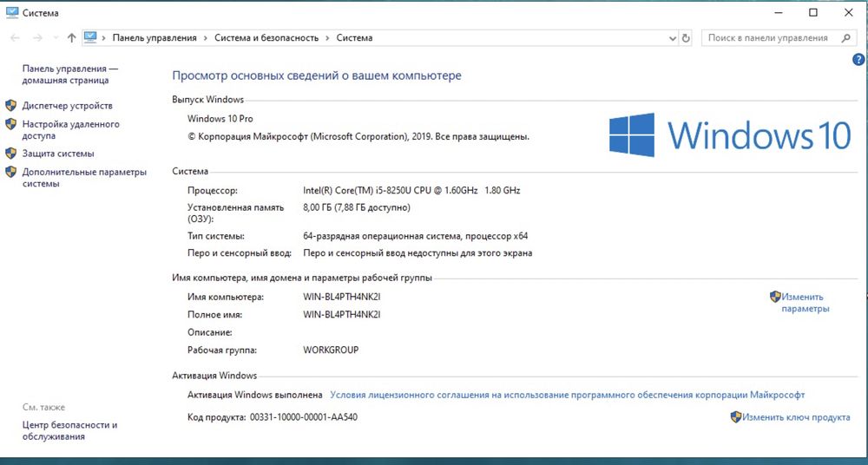Click shield icon next to 'Диспетчер устройств'
The width and height of the screenshot is (868, 465).
tap(10, 105)
